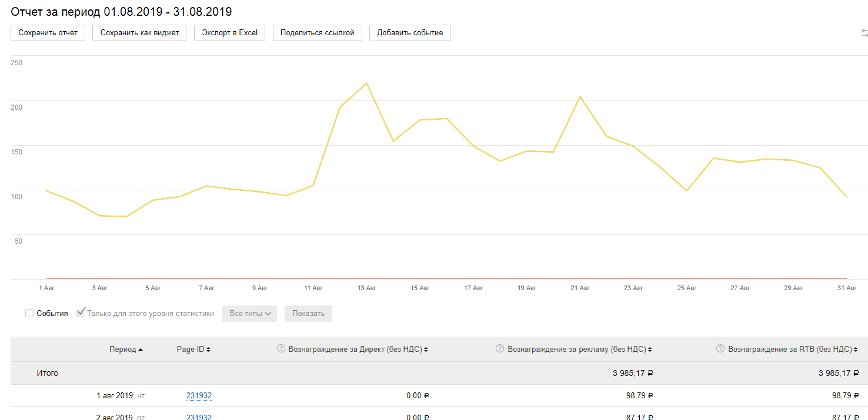The height and width of the screenshot is (420, 868).
Task: Click sort arrows after рекламу (без НДС)
Action: point(650,350)
